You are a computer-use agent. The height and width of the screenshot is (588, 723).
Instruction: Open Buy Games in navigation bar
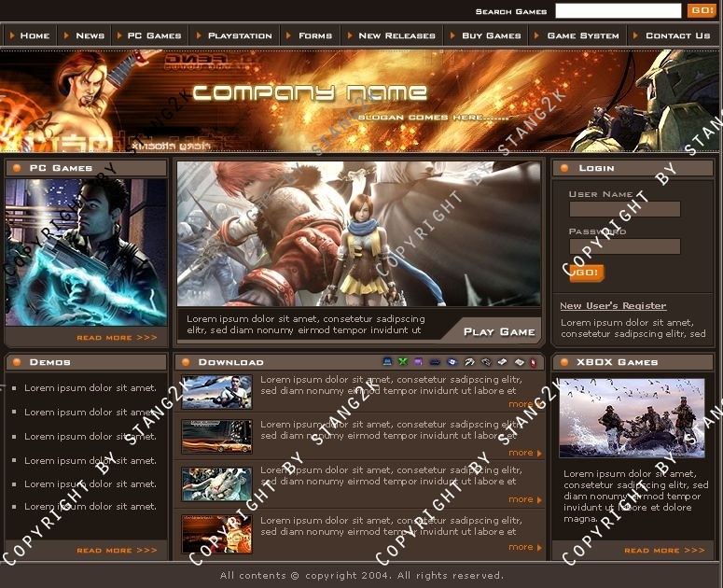492,35
